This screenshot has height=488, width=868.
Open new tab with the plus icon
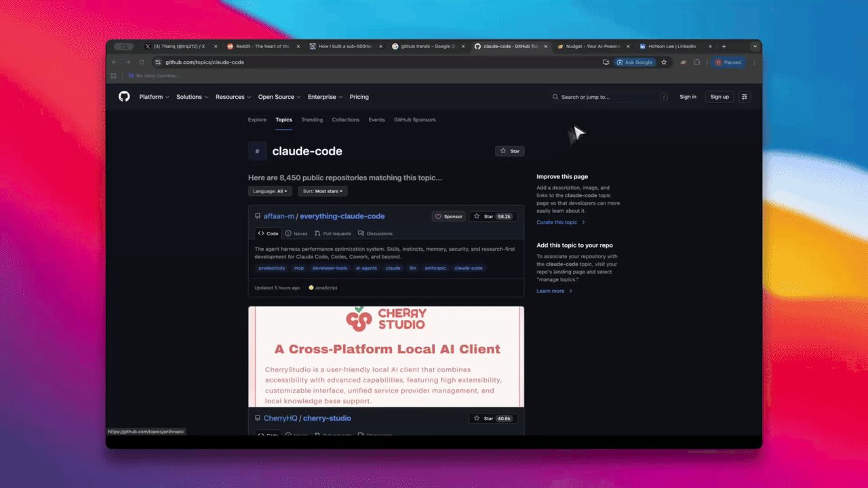point(724,47)
